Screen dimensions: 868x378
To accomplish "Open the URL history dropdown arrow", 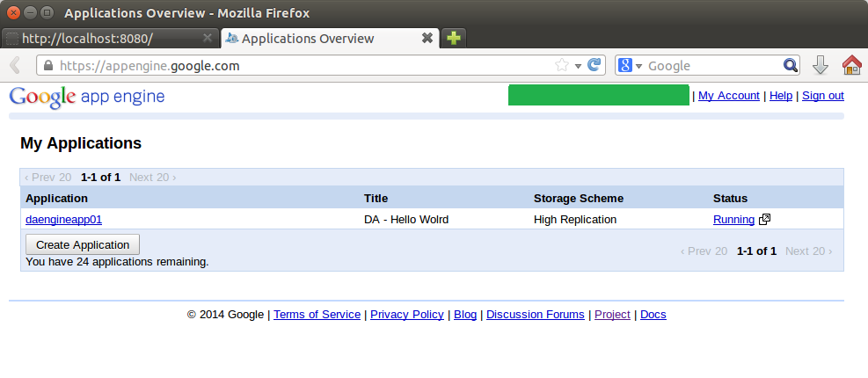I will point(578,66).
